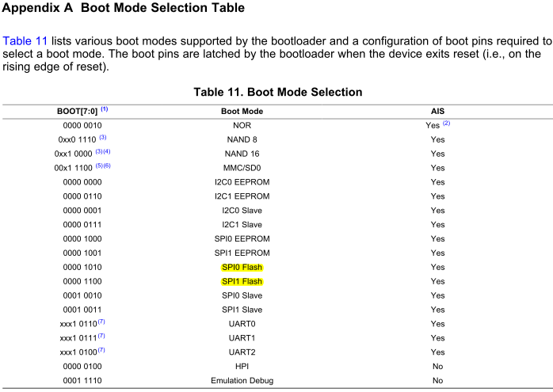553x392 pixels.
Task: Open the Table 11 link in the paragraph
Action: [x=23, y=40]
